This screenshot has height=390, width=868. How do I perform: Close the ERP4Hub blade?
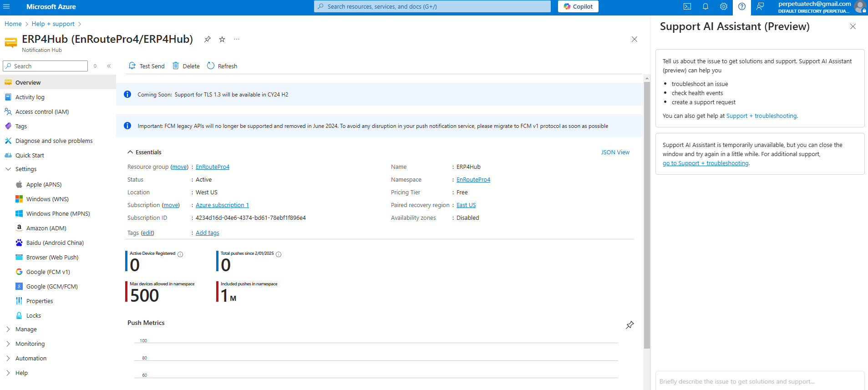635,39
